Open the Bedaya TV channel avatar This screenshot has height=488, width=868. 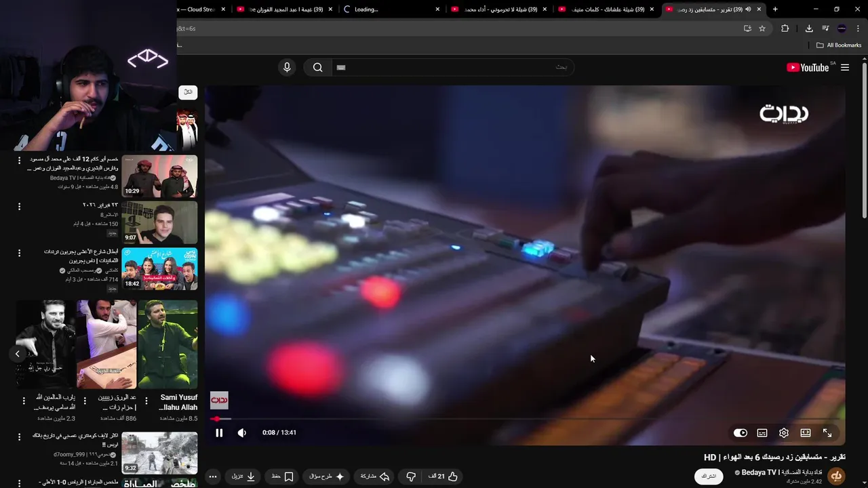[837, 476]
